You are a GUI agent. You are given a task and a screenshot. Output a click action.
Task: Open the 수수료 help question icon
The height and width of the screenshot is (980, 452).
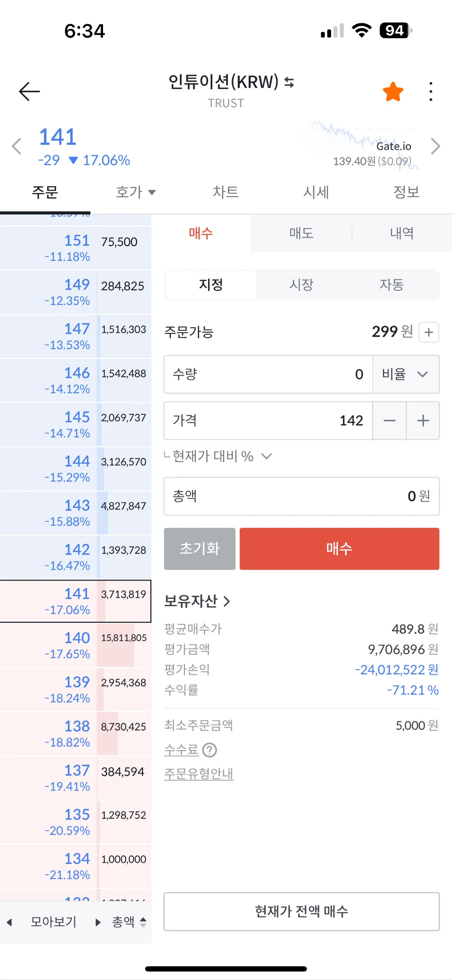[209, 750]
